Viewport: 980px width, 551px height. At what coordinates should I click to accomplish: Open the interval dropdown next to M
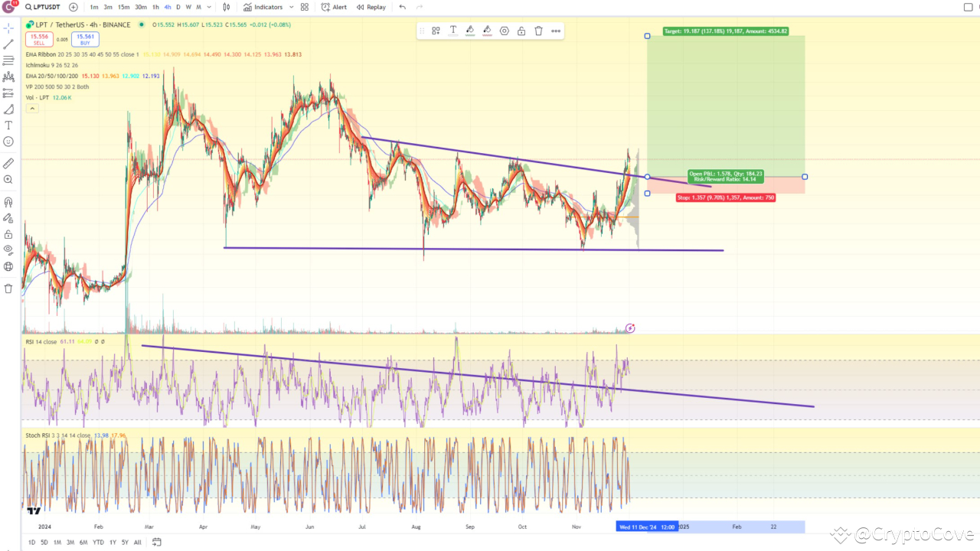[207, 7]
